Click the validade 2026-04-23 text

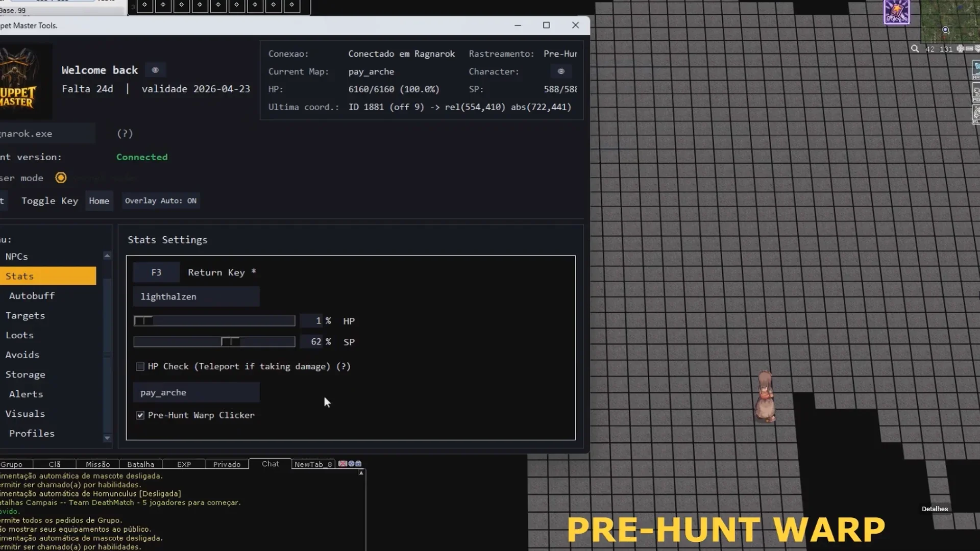click(195, 89)
